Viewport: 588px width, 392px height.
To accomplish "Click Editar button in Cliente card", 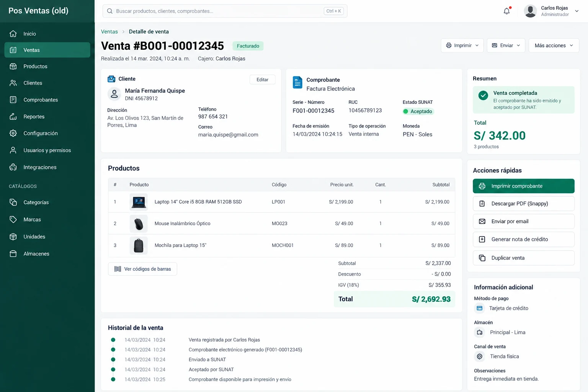I will tap(263, 80).
